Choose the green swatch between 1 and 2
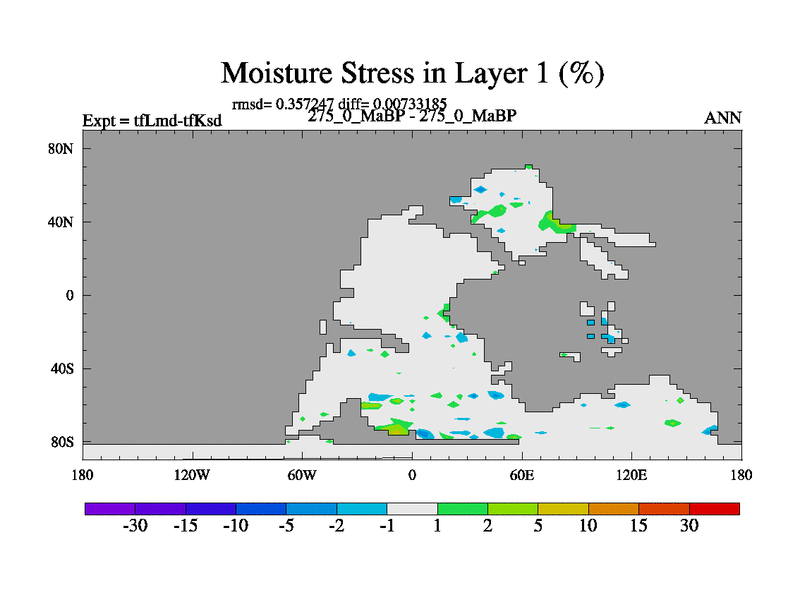The image size is (800, 600). [462, 509]
